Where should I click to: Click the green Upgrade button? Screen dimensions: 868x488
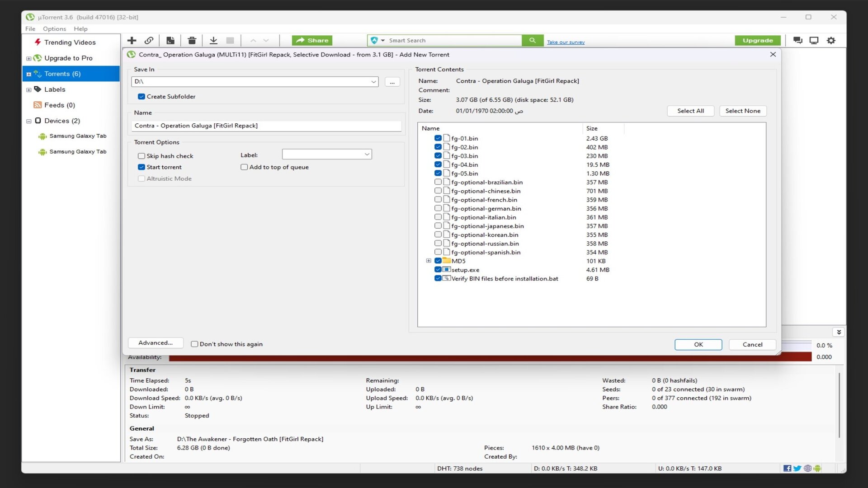(x=758, y=40)
